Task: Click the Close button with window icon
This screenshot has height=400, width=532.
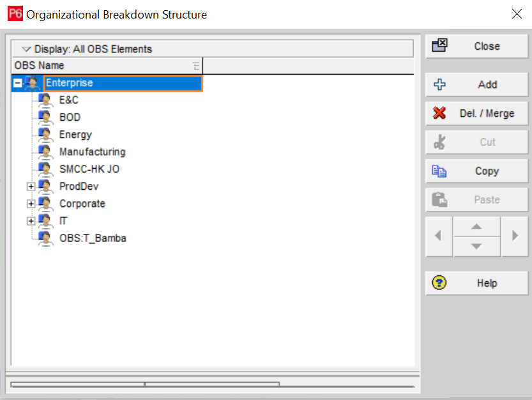Action: tap(476, 46)
